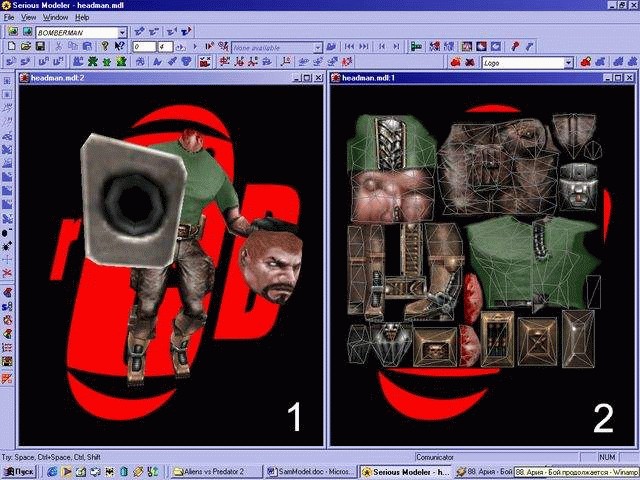Click the blue shield icon in third toolbar

(187, 62)
